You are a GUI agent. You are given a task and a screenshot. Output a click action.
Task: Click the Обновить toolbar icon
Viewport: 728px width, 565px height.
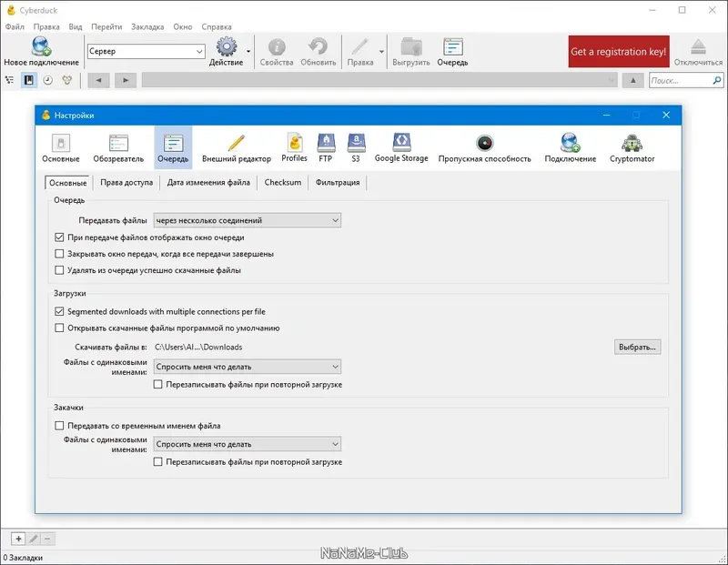click(x=316, y=50)
